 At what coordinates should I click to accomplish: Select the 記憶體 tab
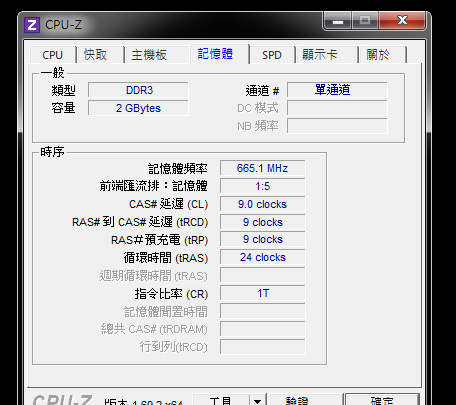click(x=219, y=54)
